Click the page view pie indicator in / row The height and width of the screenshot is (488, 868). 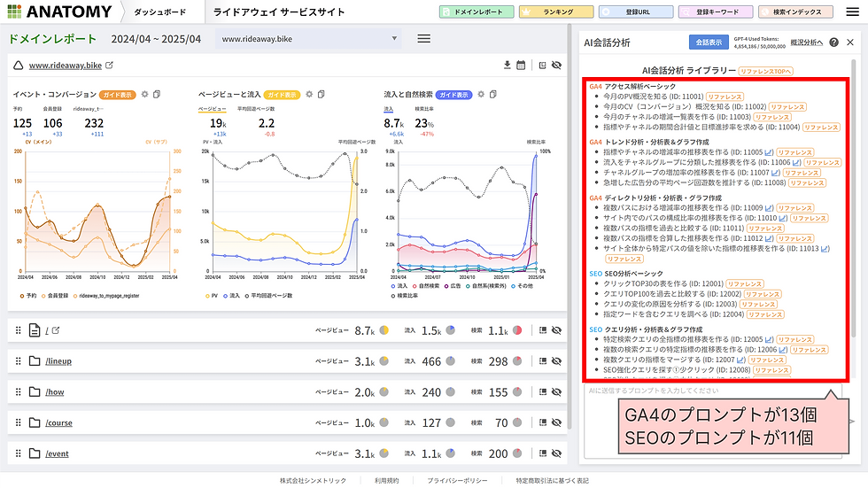click(384, 330)
